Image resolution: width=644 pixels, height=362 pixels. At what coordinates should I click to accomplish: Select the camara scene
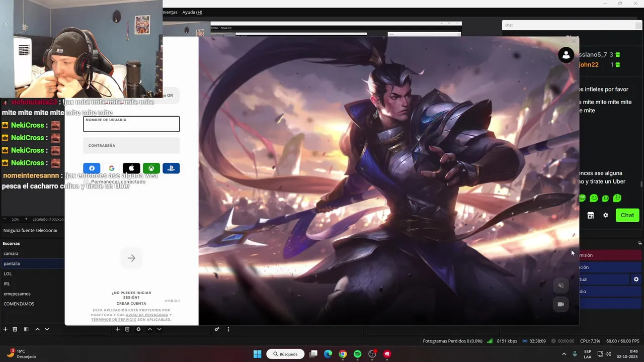(x=32, y=253)
